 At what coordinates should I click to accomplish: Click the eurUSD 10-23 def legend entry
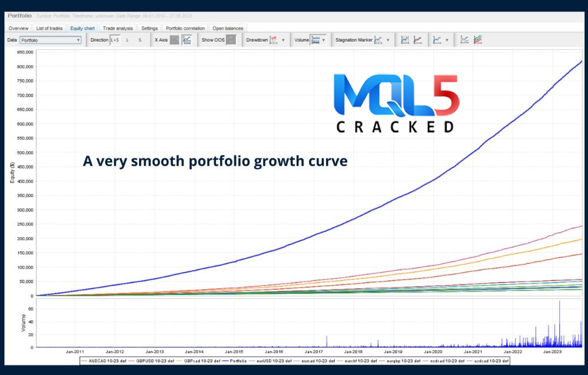click(270, 361)
